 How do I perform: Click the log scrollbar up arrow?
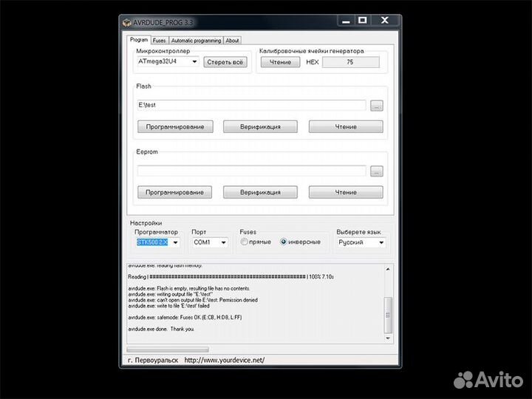point(388,269)
